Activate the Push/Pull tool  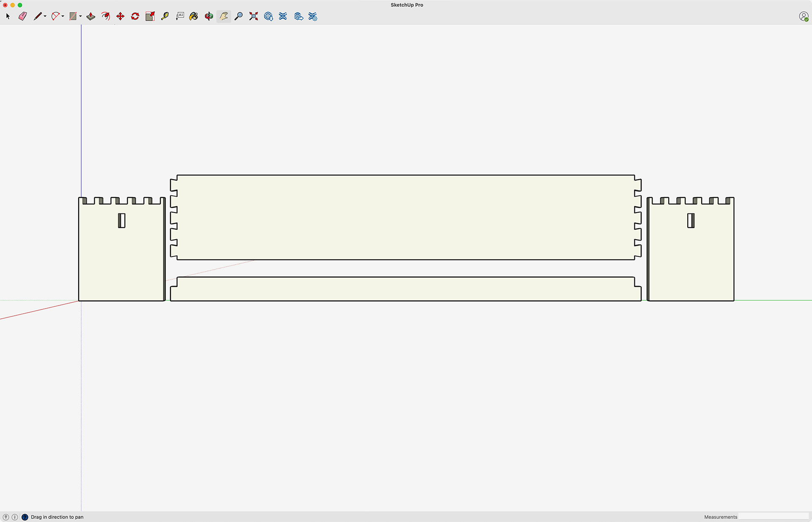coord(91,16)
